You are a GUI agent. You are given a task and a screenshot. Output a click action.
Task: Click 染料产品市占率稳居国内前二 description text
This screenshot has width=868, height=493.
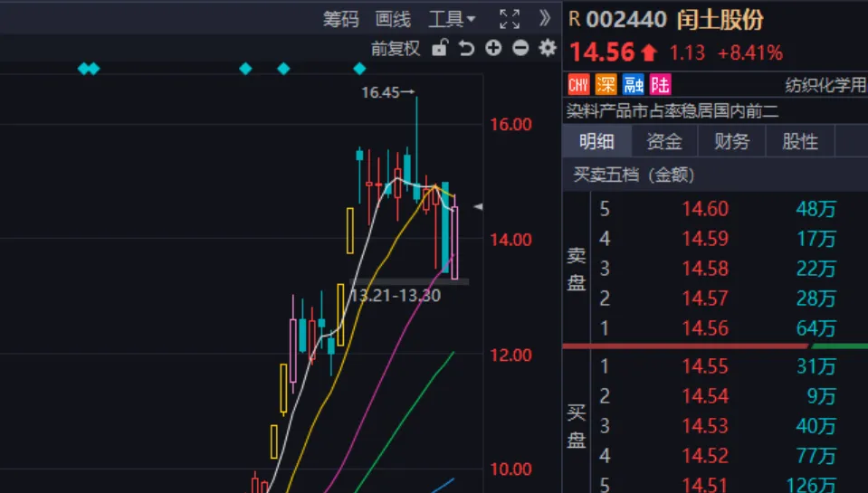point(672,111)
